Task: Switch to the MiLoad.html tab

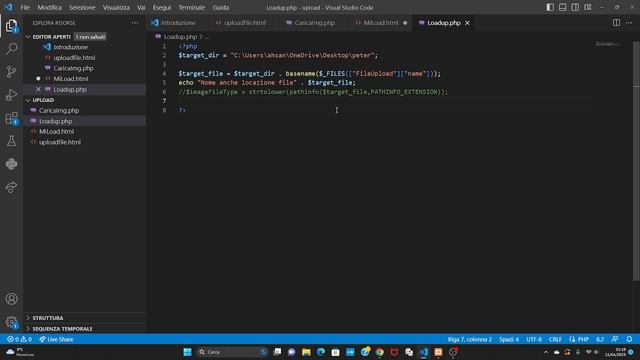Action: (380, 23)
